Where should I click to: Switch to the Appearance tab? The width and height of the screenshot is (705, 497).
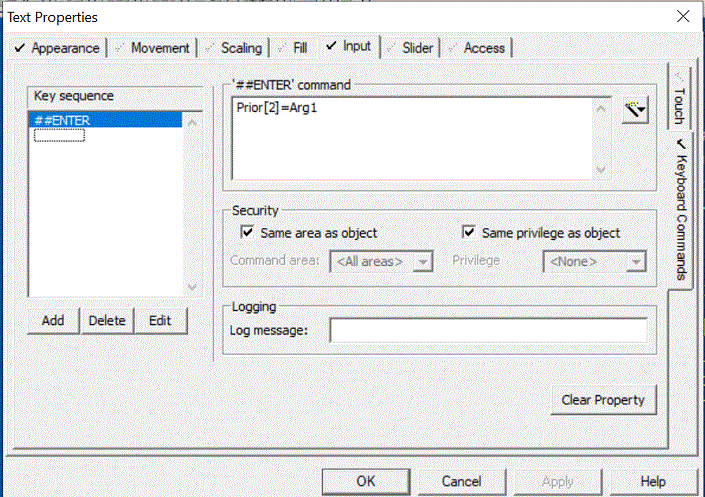click(57, 48)
